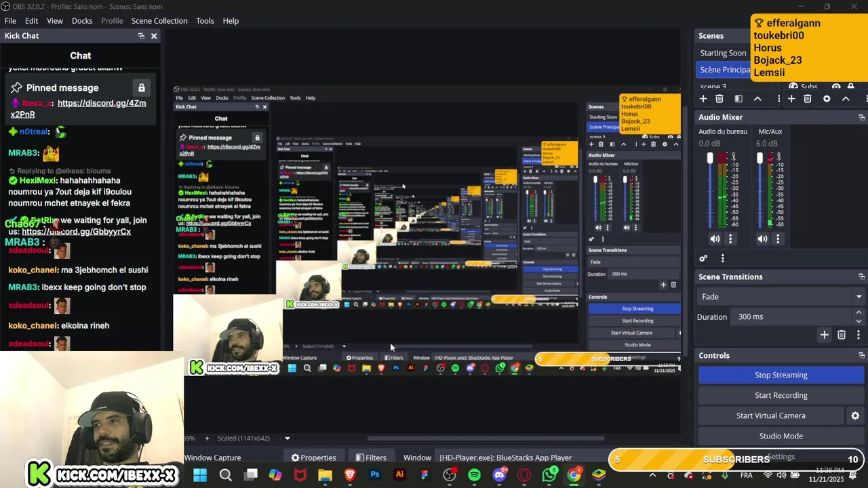Screen dimensions: 868x488
Task: Open the Edit menu
Action: click(x=31, y=21)
